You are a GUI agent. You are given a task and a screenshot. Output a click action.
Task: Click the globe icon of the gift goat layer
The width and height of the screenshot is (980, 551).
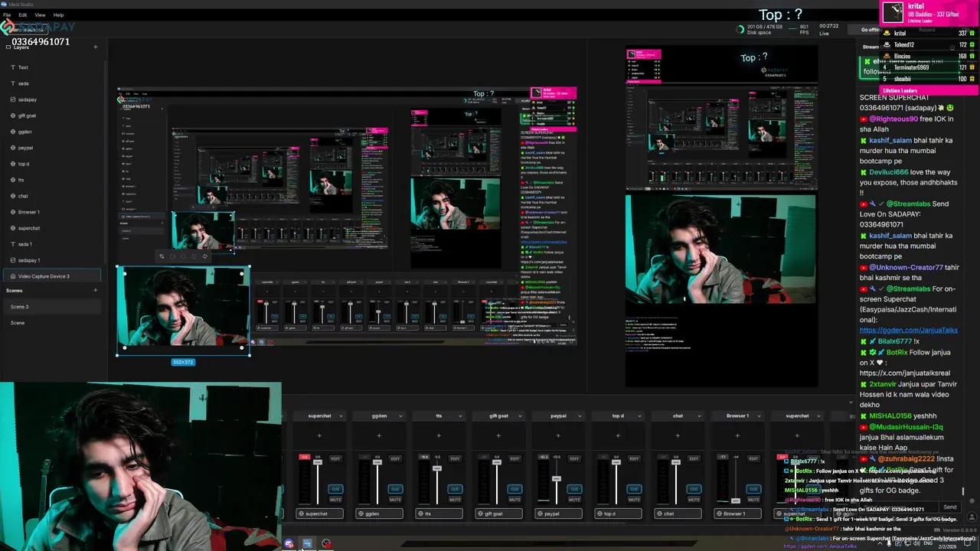[x=13, y=116]
